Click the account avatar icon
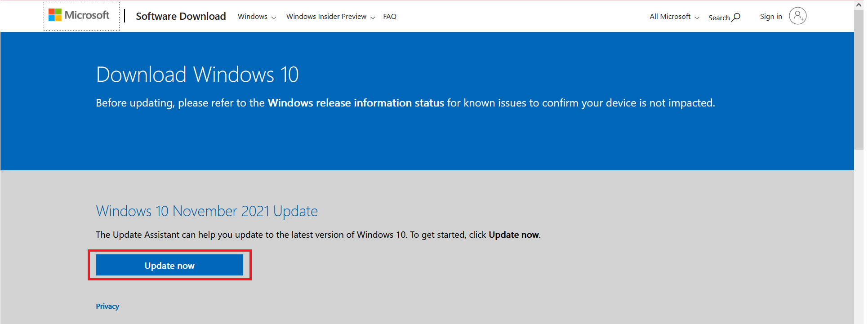Viewport: 868px width, 324px height. click(x=797, y=16)
